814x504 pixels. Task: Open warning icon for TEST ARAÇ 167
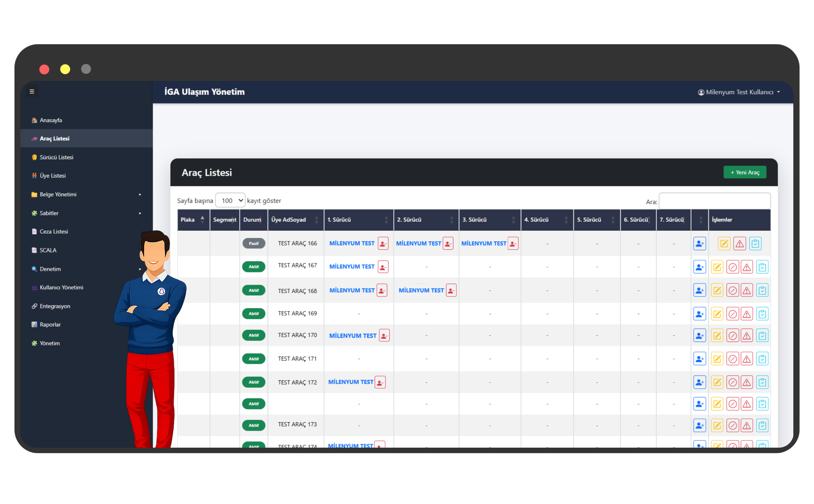(747, 267)
